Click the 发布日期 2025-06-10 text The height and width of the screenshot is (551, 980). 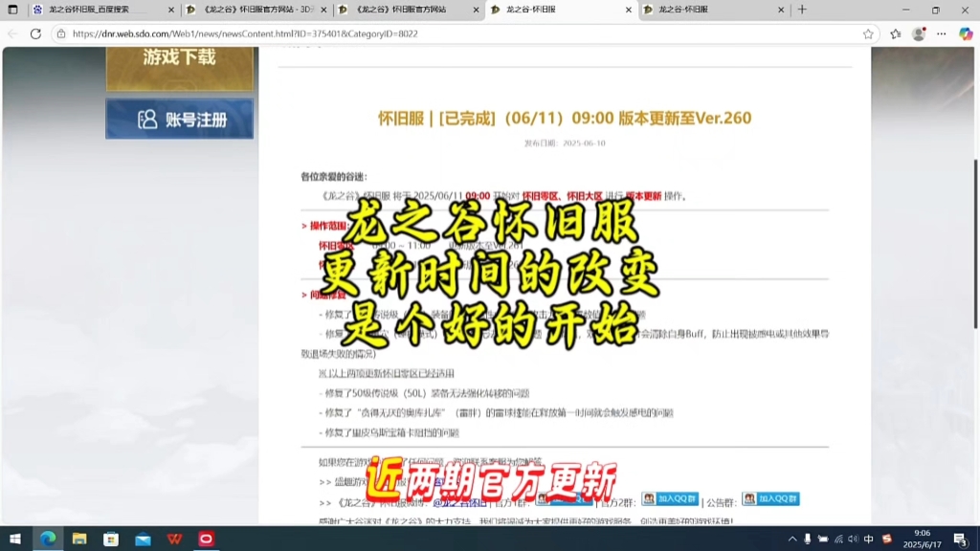(565, 143)
